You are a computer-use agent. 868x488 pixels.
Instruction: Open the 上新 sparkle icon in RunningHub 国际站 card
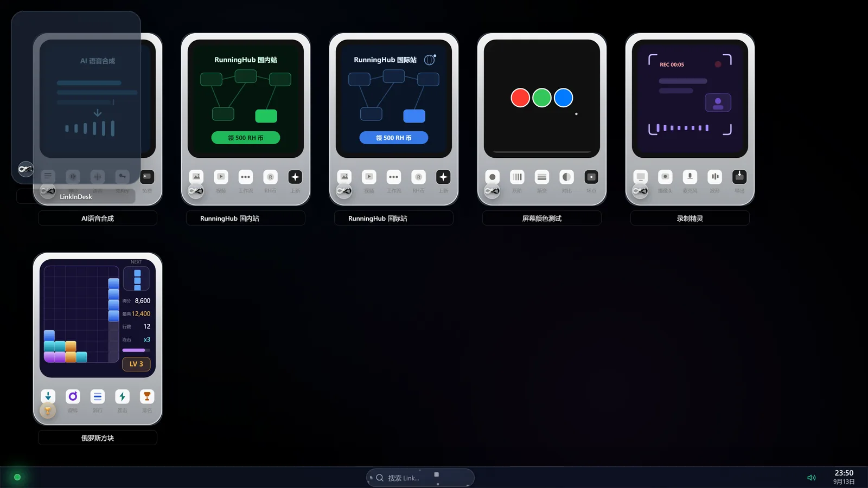pos(443,177)
